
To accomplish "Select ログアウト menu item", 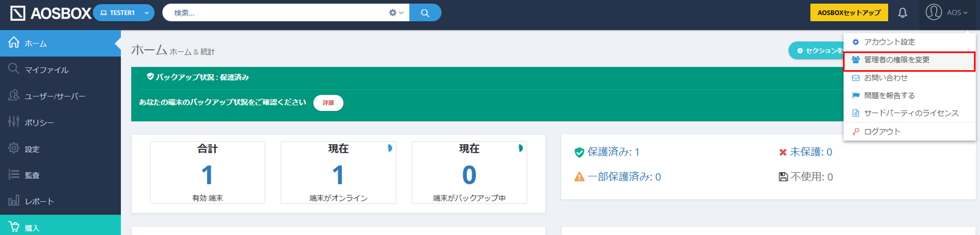I will [x=909, y=132].
